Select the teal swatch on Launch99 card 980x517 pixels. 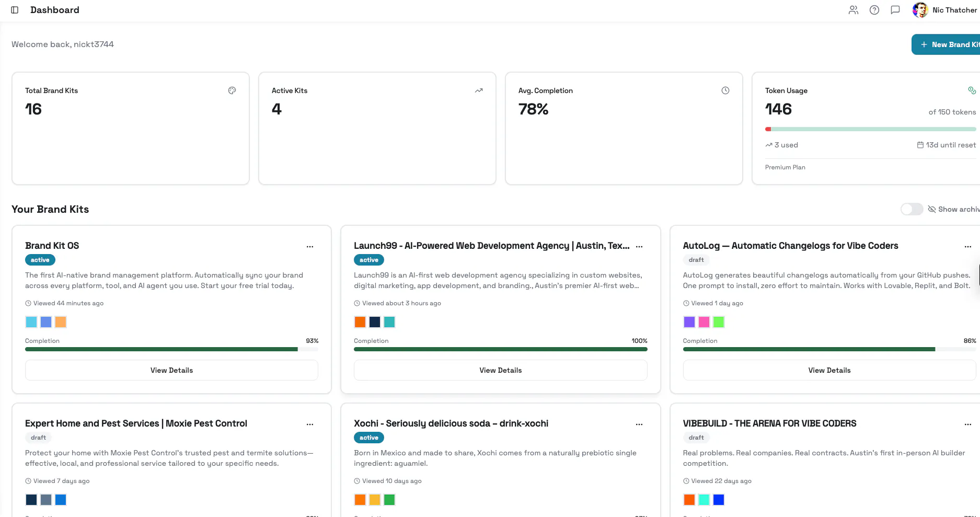pos(389,322)
